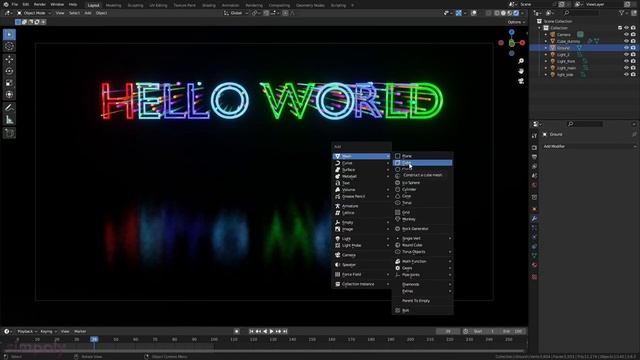Toggle rendered viewport shading mode
This screenshot has height=360, width=640.
point(516,13)
